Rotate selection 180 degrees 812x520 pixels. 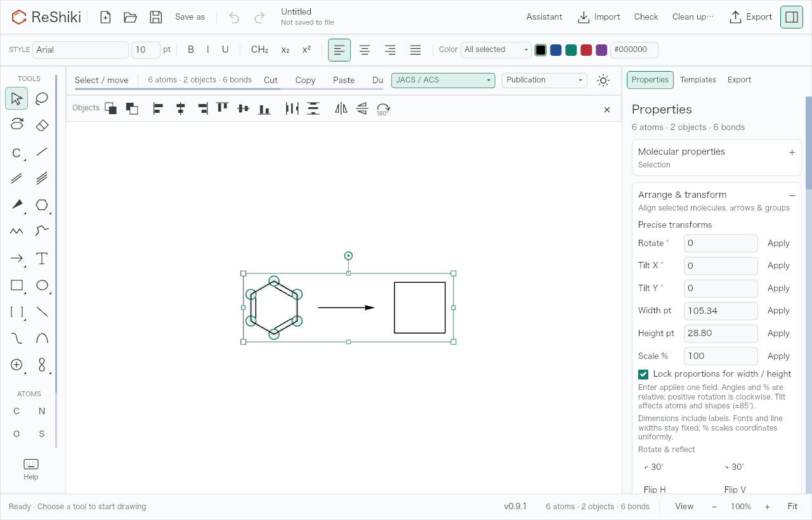pos(383,109)
